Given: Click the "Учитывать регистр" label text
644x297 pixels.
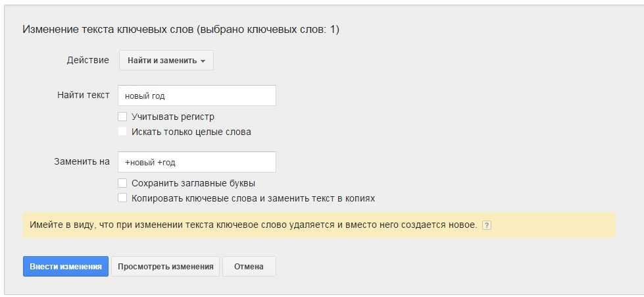Looking at the screenshot, I should pos(173,117).
